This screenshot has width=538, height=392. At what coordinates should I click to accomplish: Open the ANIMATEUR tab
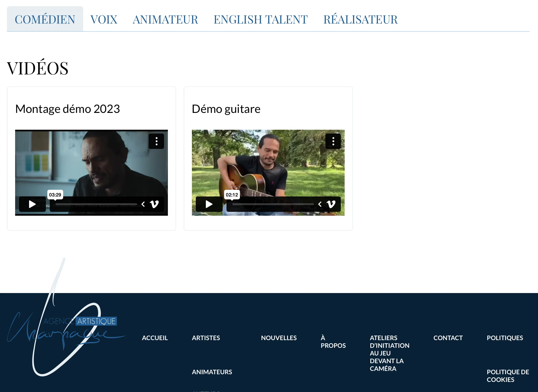(165, 19)
